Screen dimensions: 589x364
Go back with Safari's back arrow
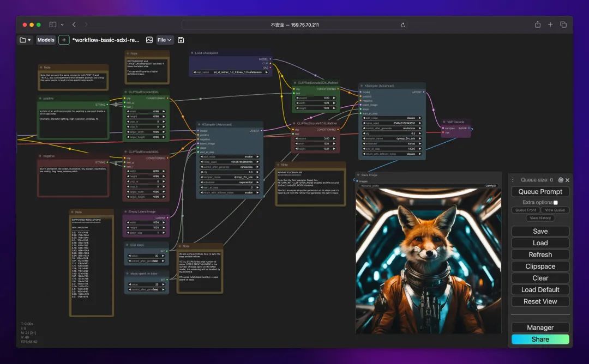[74, 25]
